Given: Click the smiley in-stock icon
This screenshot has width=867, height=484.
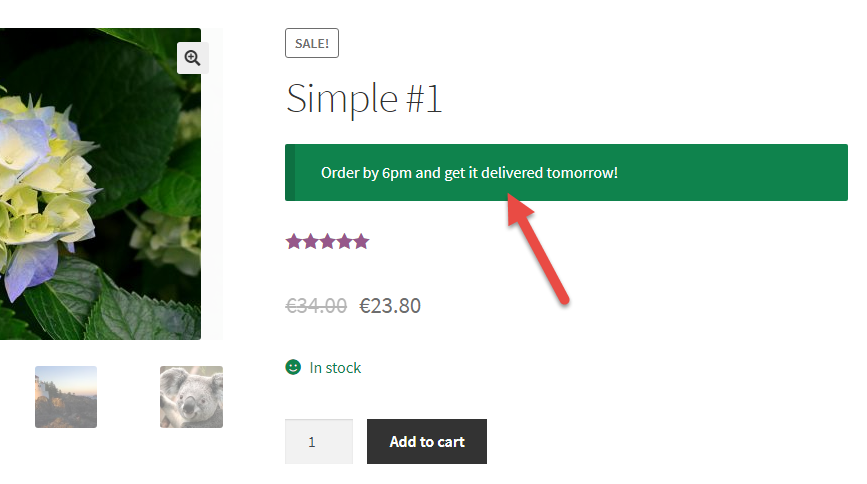Looking at the screenshot, I should pos(293,367).
